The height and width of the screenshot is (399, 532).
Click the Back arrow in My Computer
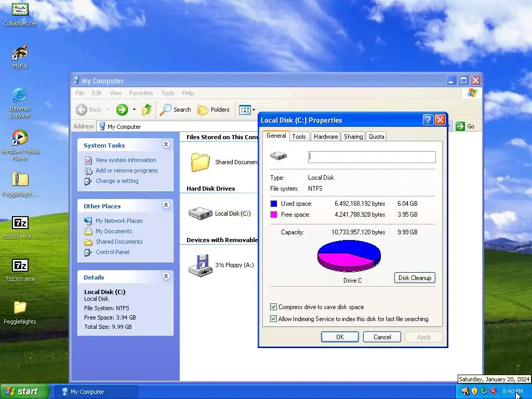(89, 110)
